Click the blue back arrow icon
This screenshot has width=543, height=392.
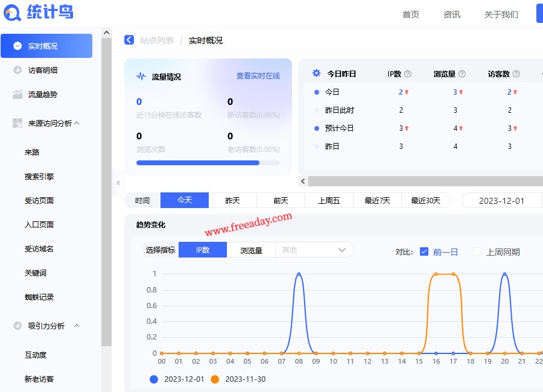tap(129, 40)
